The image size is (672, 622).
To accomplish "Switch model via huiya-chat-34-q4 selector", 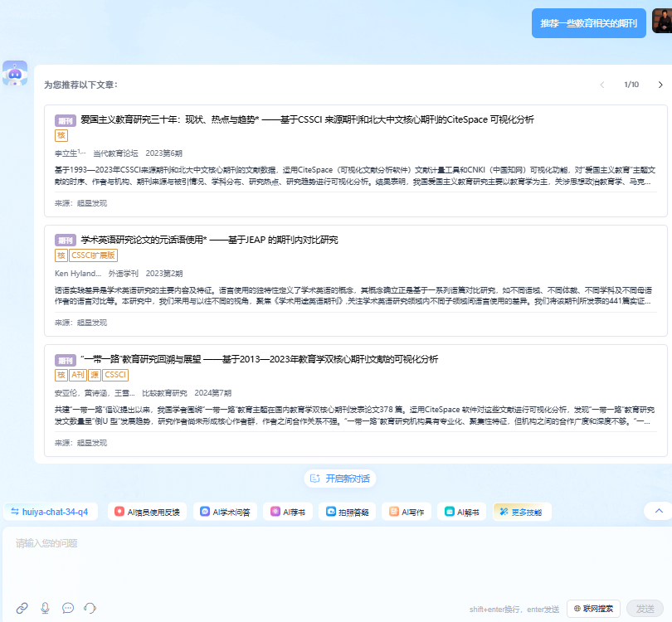I will pyautogui.click(x=49, y=512).
